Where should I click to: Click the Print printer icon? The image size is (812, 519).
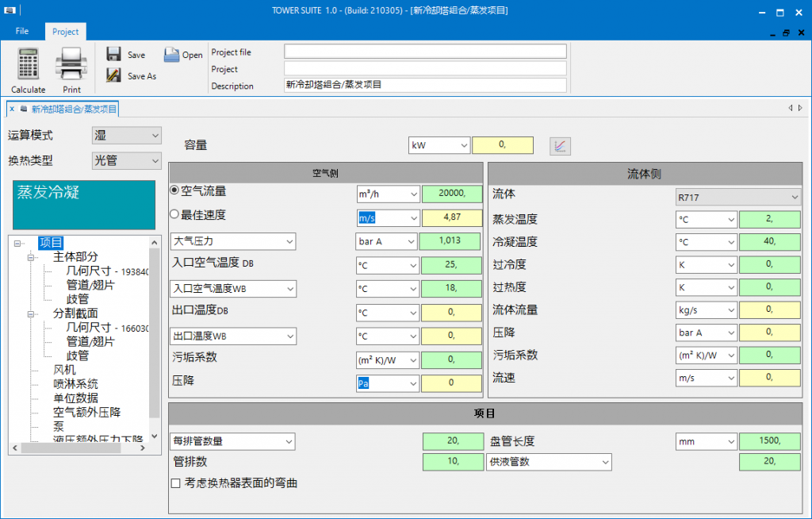point(71,65)
